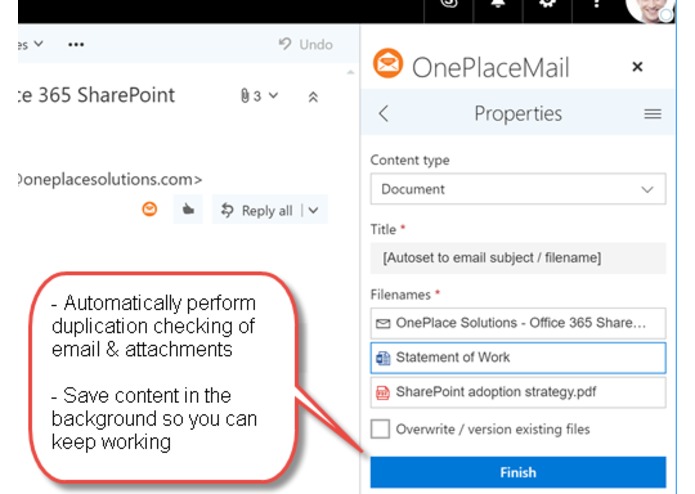Select the OnePlace Solutions email filename field

[x=518, y=323]
